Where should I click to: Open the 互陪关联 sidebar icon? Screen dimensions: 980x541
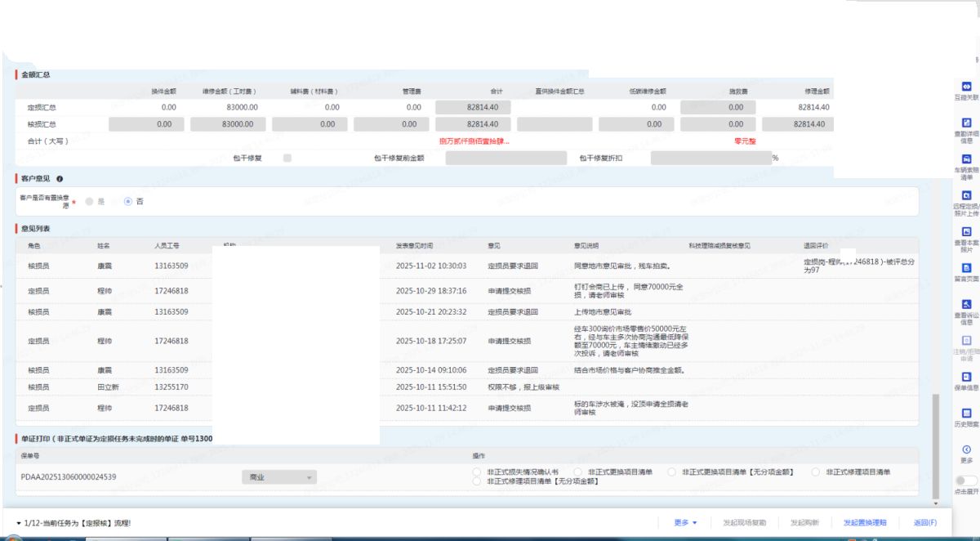coord(966,86)
